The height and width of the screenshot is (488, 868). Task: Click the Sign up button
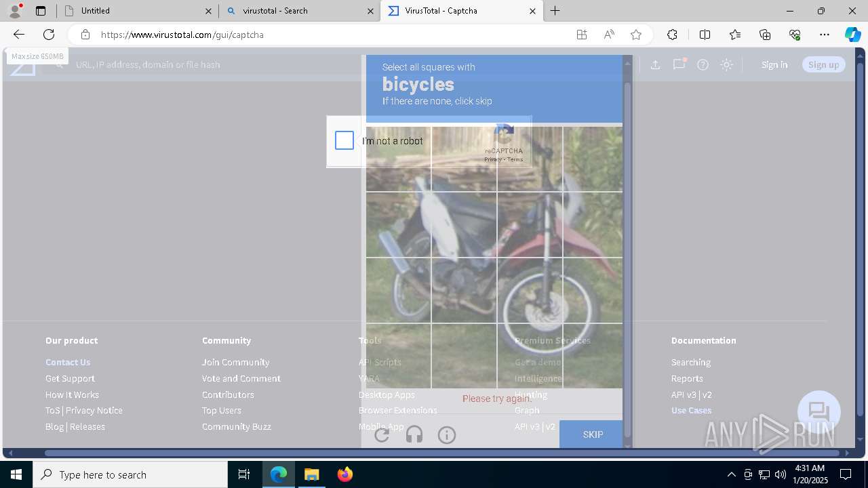click(823, 64)
